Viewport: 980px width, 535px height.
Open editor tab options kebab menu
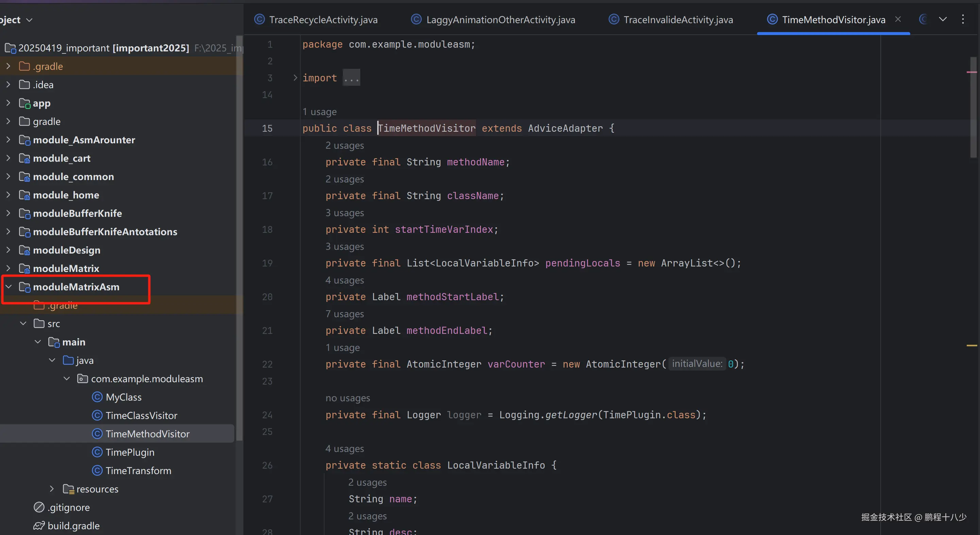[x=963, y=19]
